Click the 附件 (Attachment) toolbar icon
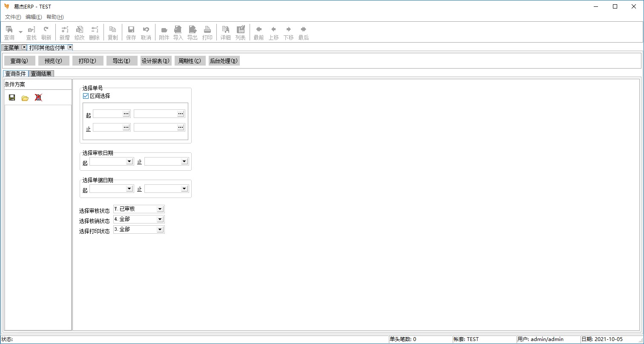Viewport: 644px width, 344px height. (x=164, y=32)
